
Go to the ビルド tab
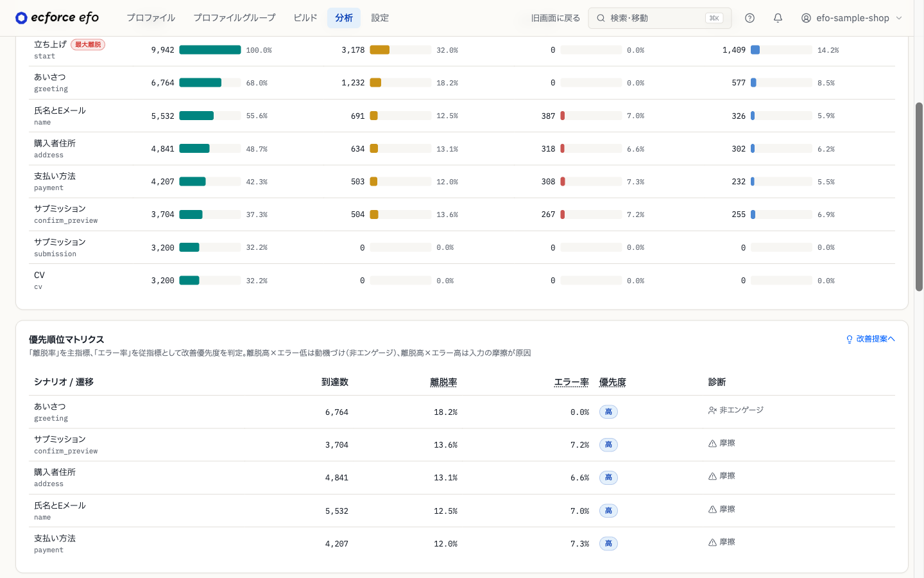point(305,18)
